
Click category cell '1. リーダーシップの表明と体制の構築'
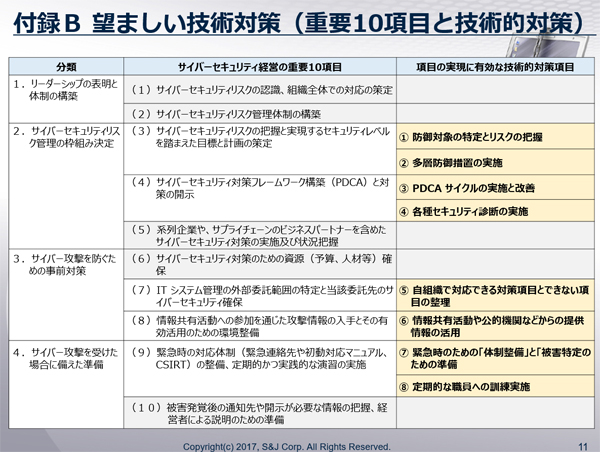[66, 99]
